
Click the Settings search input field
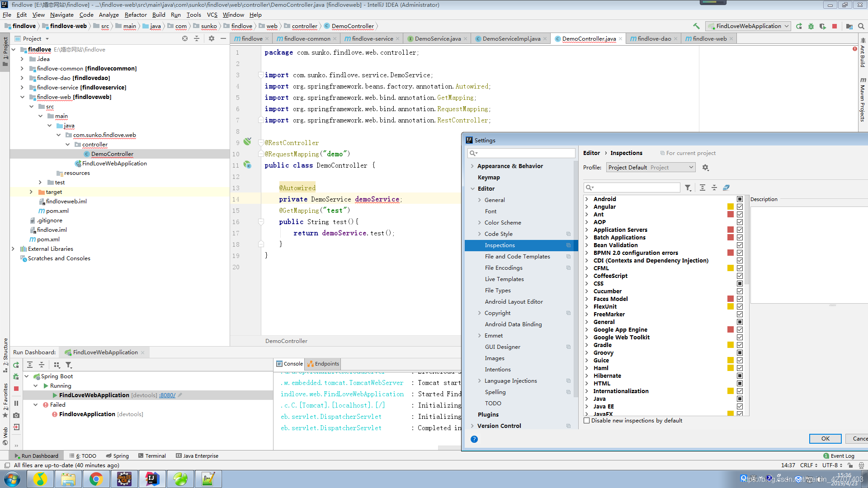(521, 153)
